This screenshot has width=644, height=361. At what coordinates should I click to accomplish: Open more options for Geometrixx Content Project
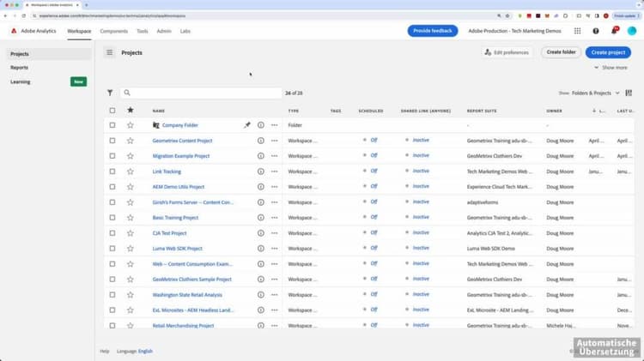pyautogui.click(x=275, y=141)
